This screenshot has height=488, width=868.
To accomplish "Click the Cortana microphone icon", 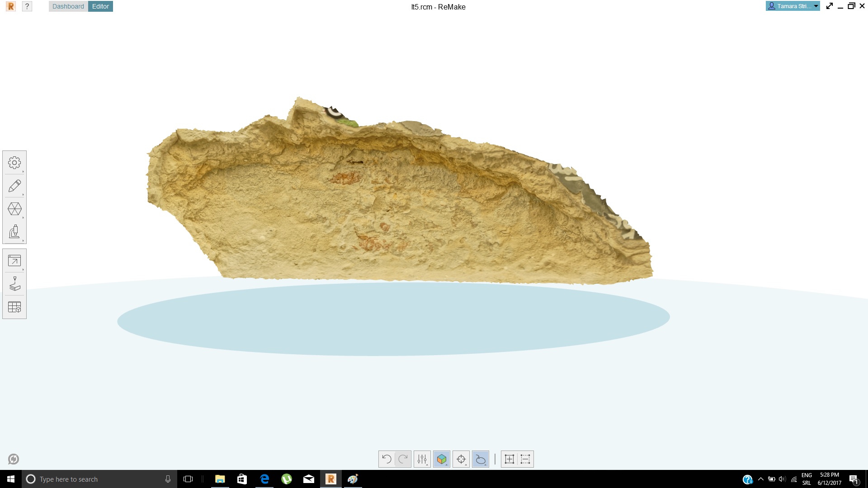I will 168,479.
